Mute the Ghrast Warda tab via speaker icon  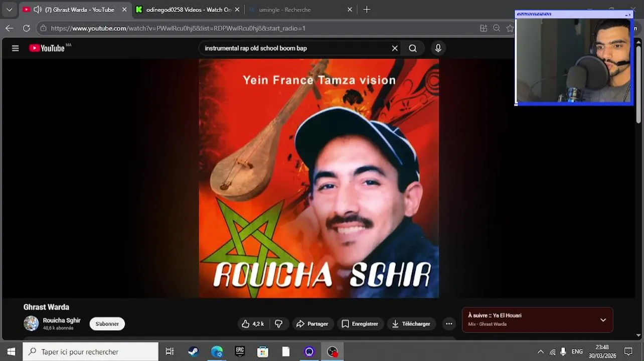[x=38, y=10]
